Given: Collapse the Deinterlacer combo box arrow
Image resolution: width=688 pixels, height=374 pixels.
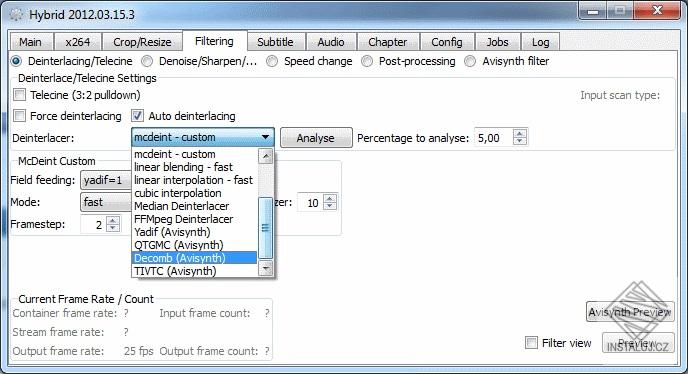Looking at the screenshot, I should click(x=265, y=137).
